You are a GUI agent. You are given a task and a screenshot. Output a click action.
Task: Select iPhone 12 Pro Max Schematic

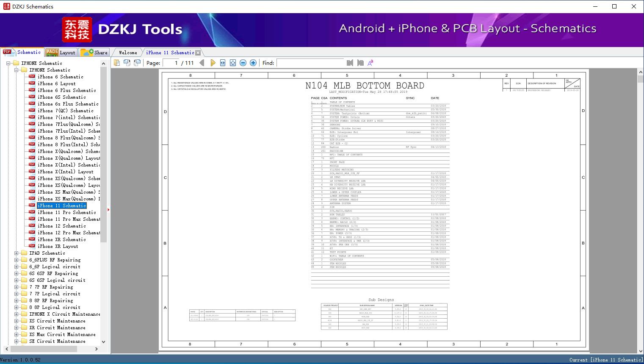point(69,233)
